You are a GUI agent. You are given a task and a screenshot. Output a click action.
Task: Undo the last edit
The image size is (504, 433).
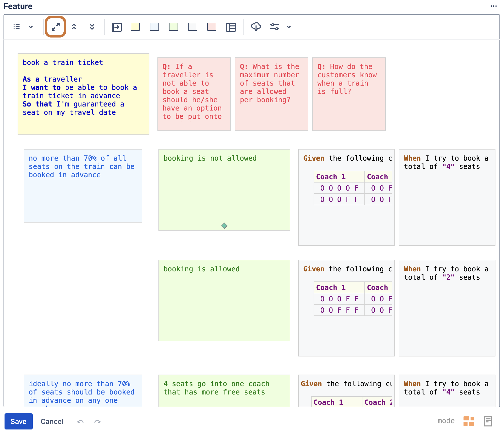point(80,421)
